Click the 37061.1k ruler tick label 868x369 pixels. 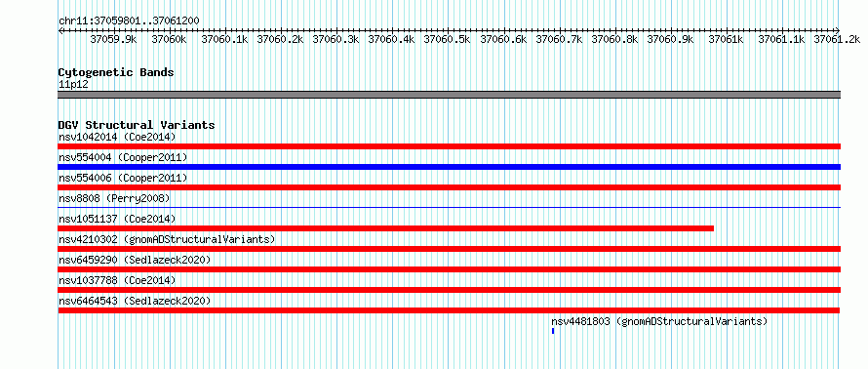pyautogui.click(x=781, y=39)
